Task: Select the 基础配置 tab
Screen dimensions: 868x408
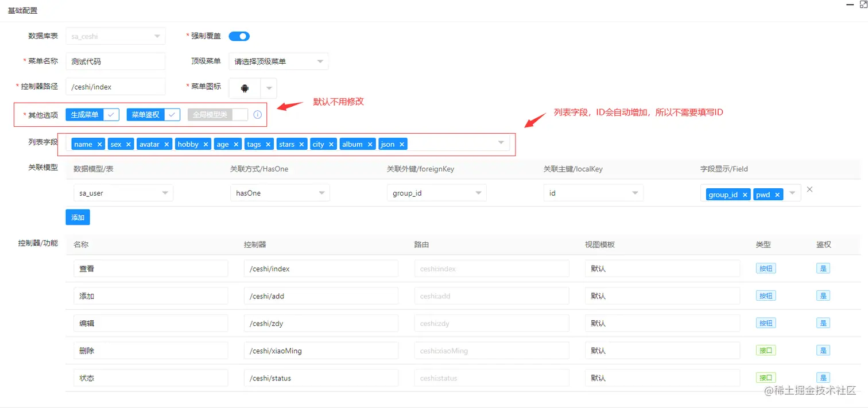Action: [x=23, y=10]
